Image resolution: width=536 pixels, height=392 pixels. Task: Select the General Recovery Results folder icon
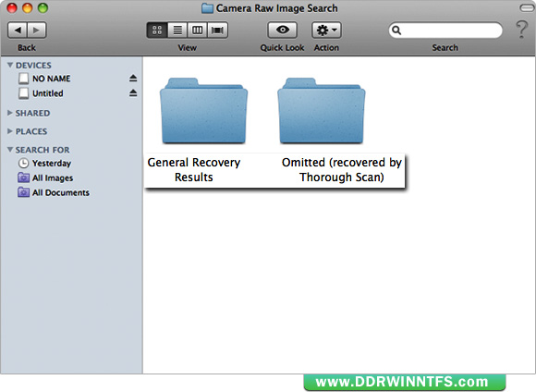click(x=203, y=111)
